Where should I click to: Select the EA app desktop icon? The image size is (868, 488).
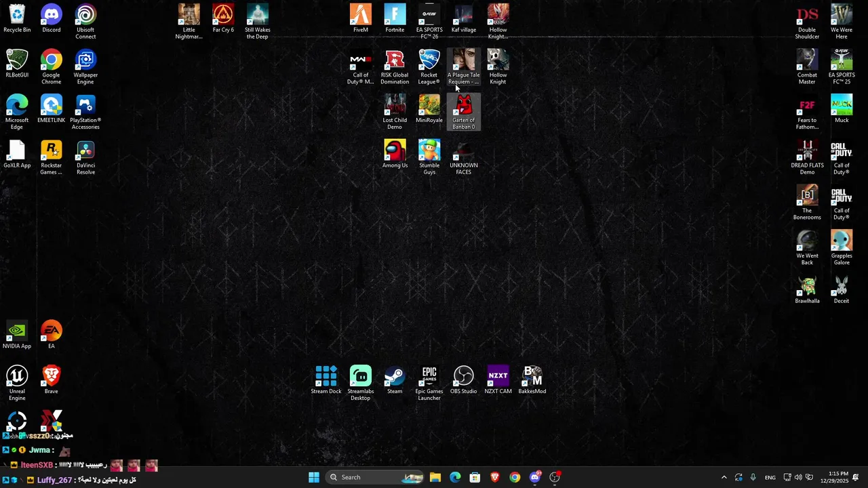[x=52, y=335]
